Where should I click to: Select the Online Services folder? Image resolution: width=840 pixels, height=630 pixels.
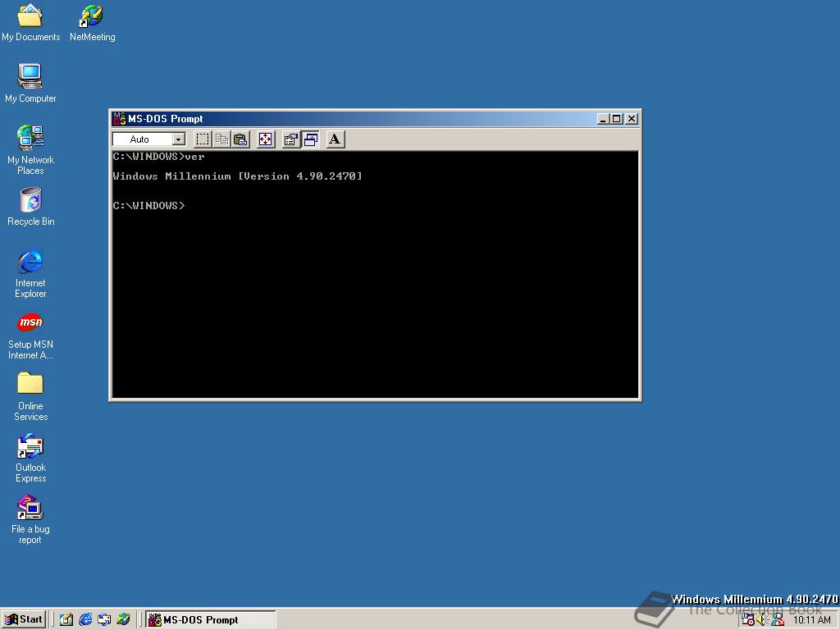tap(30, 396)
